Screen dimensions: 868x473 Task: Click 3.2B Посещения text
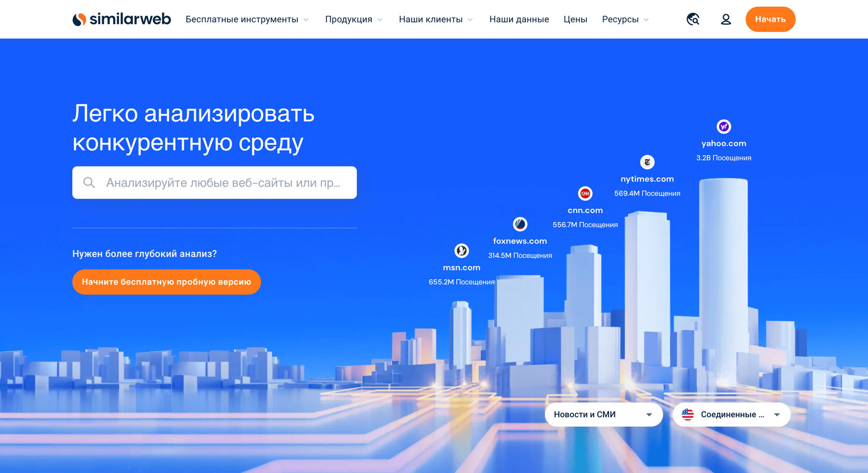[x=724, y=158]
